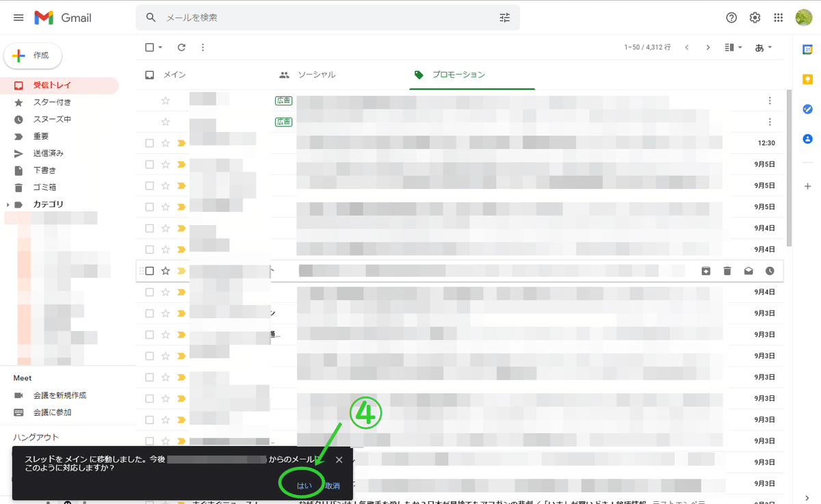Open the support help icon
The width and height of the screenshot is (821, 504).
click(731, 18)
